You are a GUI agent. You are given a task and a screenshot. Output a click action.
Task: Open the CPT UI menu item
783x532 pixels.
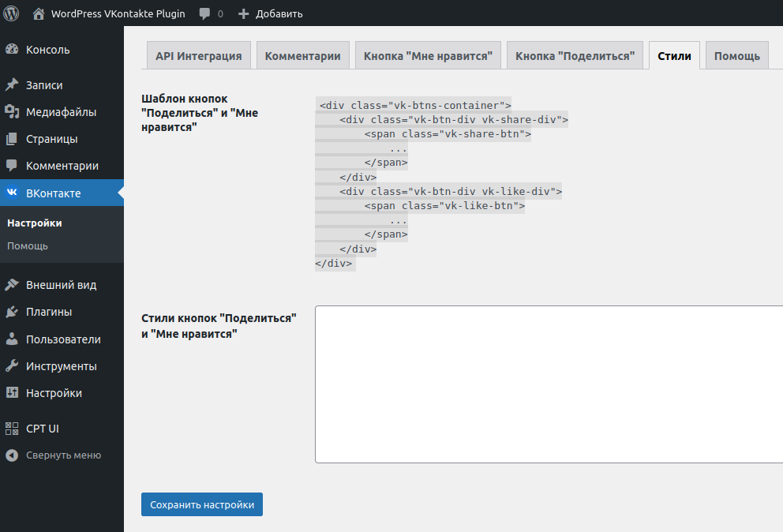tap(62, 429)
